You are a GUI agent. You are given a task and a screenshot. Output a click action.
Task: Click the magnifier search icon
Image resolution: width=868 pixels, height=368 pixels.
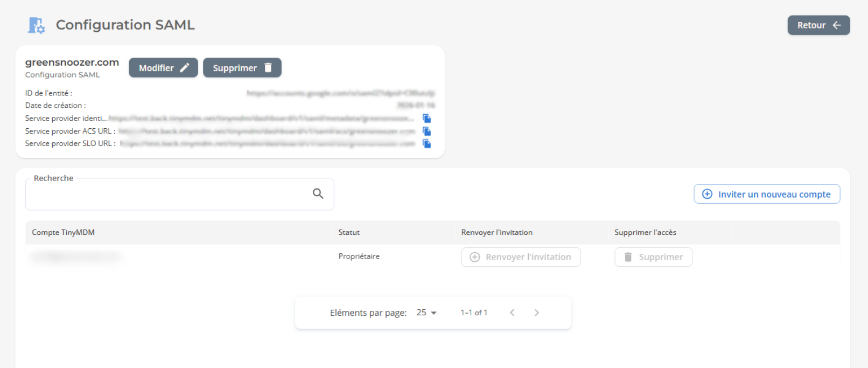click(x=318, y=193)
